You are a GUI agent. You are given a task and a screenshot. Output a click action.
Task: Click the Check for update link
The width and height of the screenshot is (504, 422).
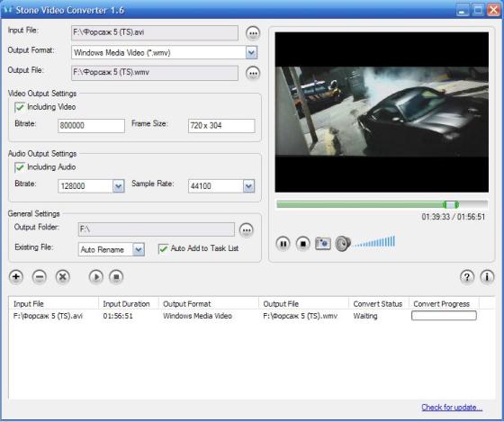(x=452, y=408)
